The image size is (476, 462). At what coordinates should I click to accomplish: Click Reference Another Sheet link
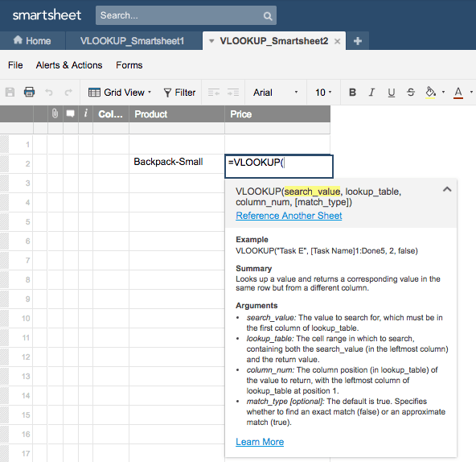(289, 216)
